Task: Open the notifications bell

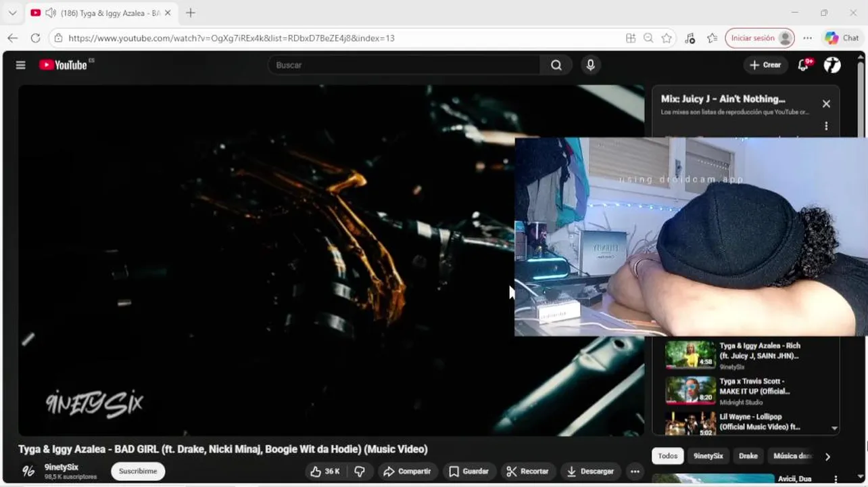Action: pyautogui.click(x=804, y=65)
